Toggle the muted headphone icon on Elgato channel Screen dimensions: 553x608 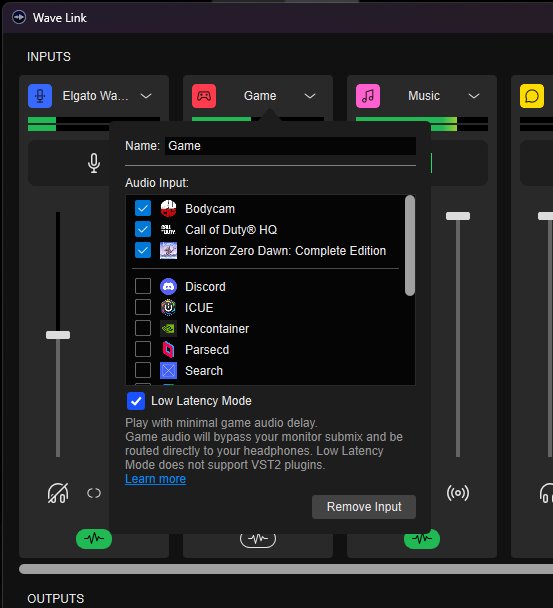click(x=58, y=493)
